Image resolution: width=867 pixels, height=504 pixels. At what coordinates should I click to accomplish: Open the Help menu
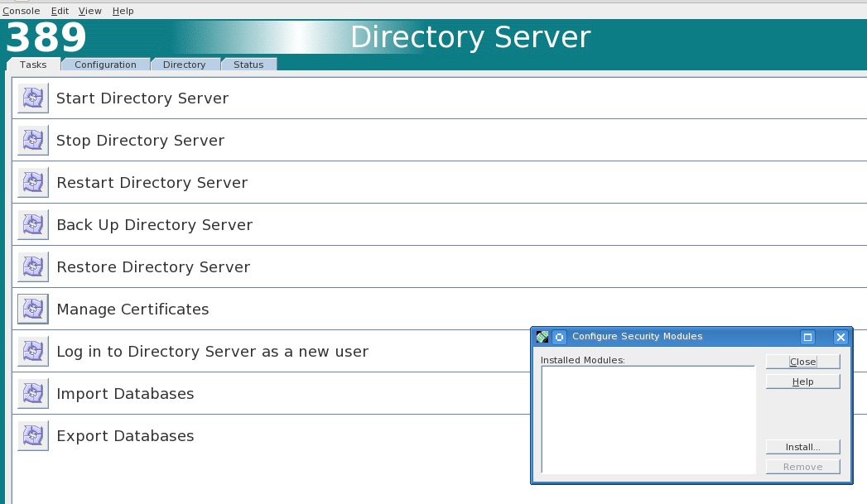click(123, 11)
